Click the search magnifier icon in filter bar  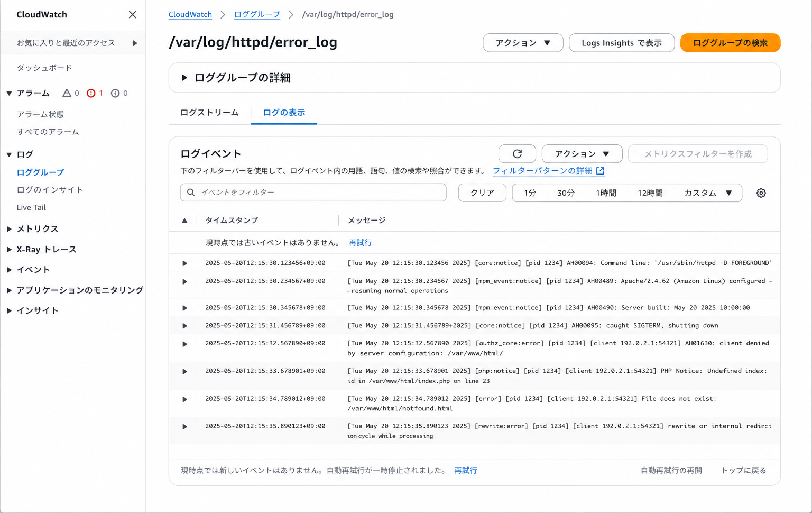(x=191, y=193)
